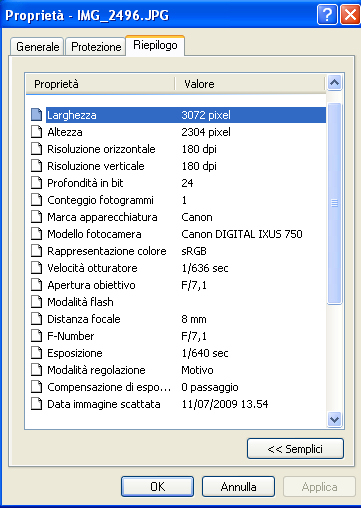Click the icon beside Esposizione
Image resolution: width=361 pixels, height=508 pixels.
coord(37,353)
